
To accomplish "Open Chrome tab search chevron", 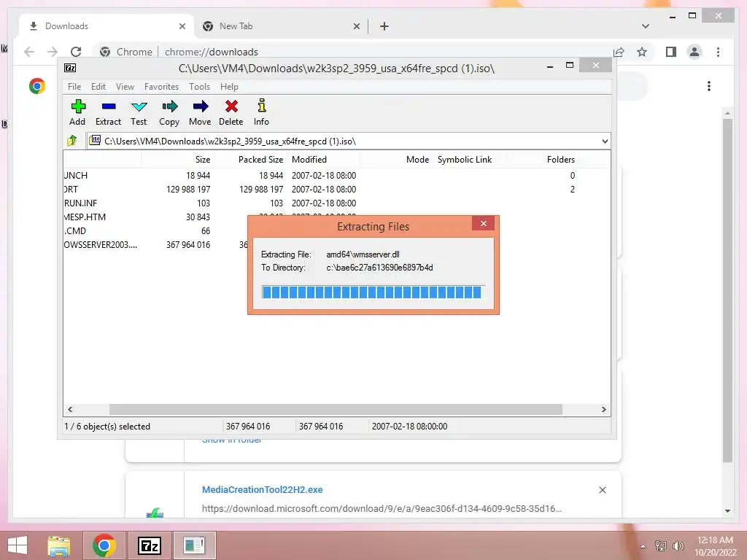I will (x=646, y=26).
